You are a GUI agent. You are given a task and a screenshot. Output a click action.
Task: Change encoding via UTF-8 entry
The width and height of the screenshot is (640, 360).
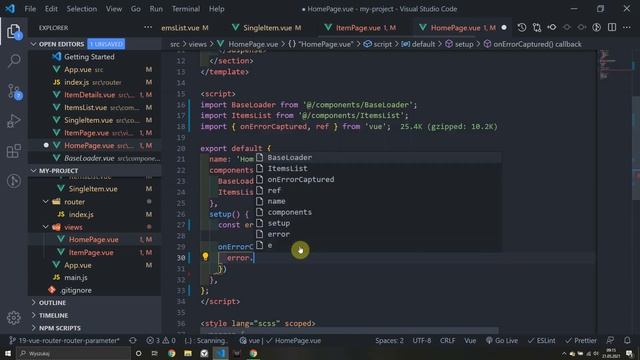point(422,340)
